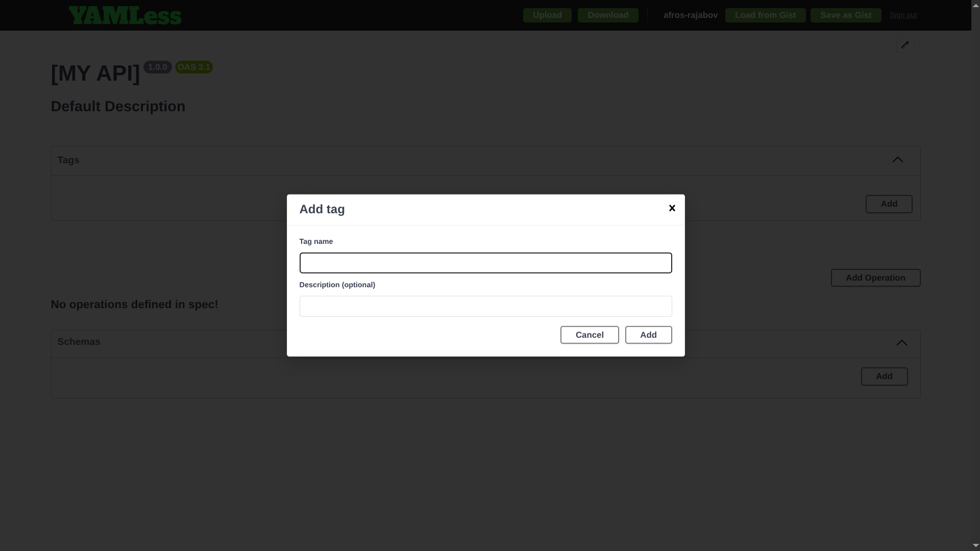This screenshot has width=980, height=551.
Task: Cancel the Add tag dialog
Action: 590,335
